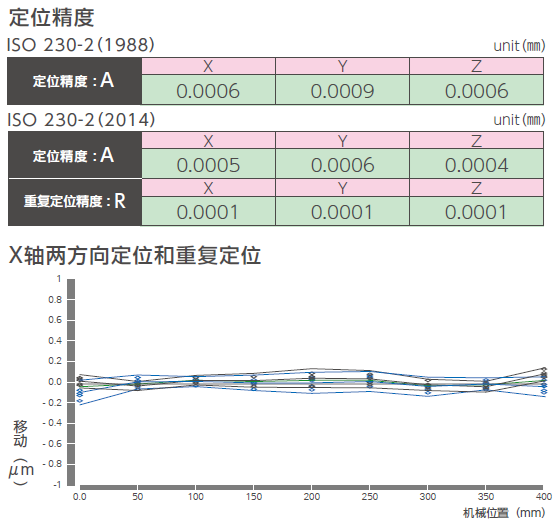This screenshot has height=532, width=558.
Task: Click Y header of repeatability R row
Action: coord(342,188)
